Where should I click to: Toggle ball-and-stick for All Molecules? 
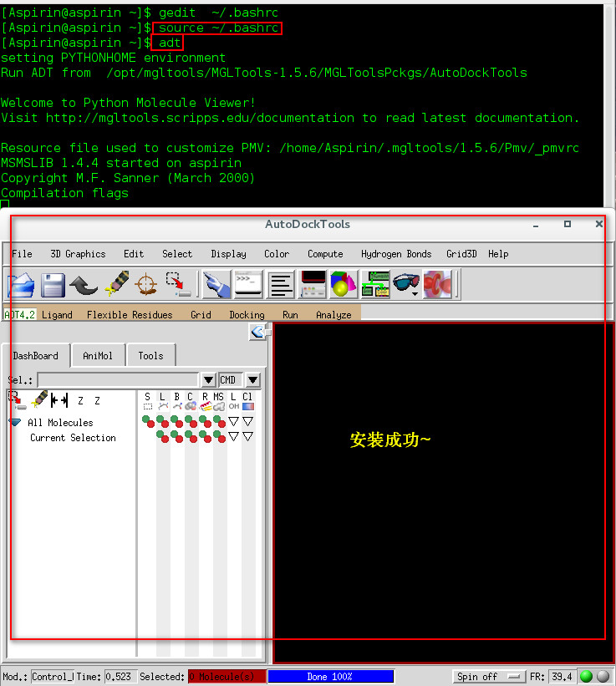(177, 422)
